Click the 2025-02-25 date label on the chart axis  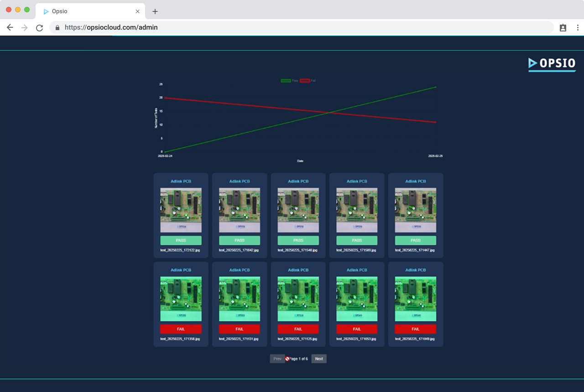coord(435,156)
